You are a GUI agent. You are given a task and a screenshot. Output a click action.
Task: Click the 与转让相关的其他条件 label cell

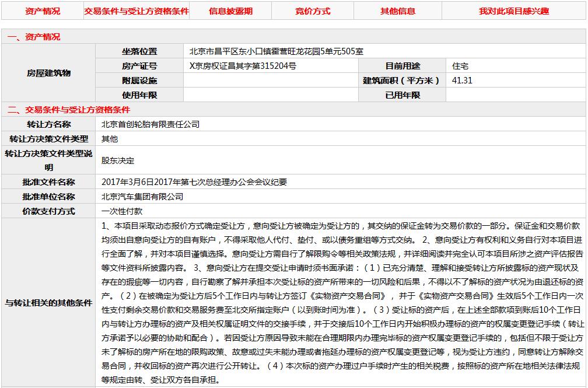pyautogui.click(x=48, y=303)
